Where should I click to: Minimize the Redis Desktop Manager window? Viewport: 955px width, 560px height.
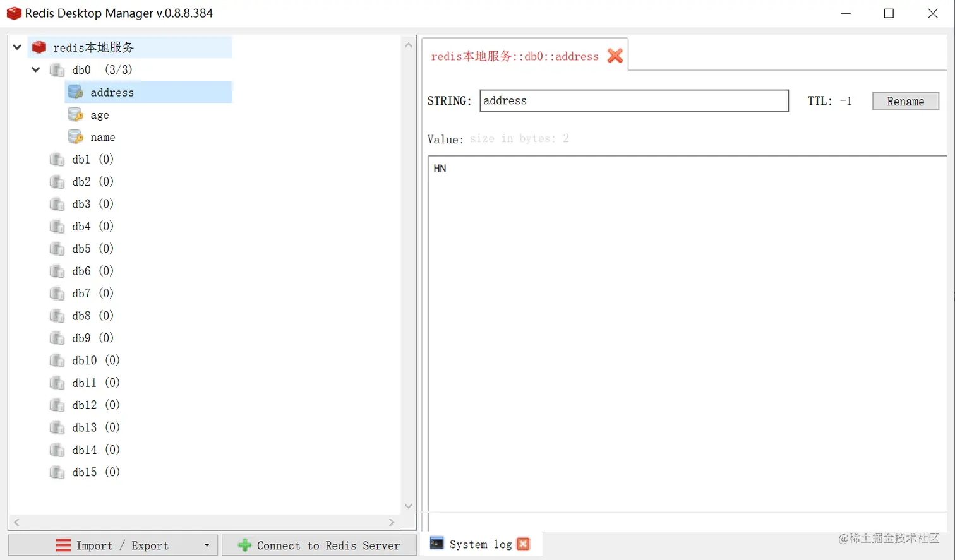coord(846,13)
